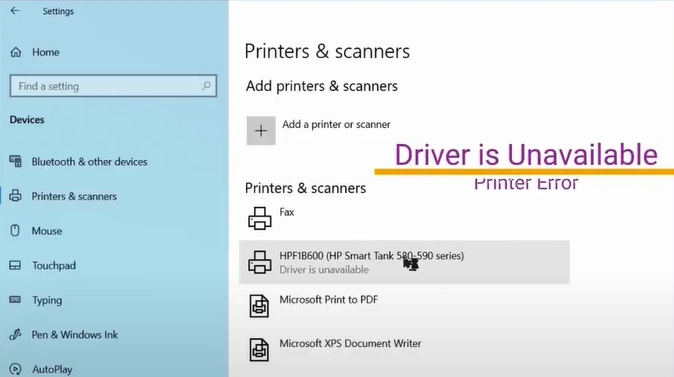
Task: Click the search magnifier icon
Action: [x=206, y=86]
